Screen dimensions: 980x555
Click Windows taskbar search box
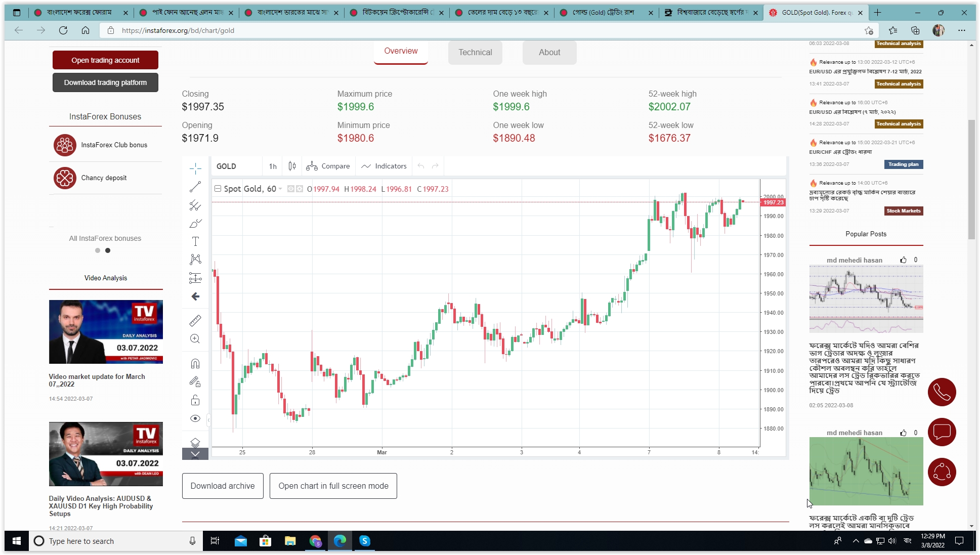pos(116,541)
